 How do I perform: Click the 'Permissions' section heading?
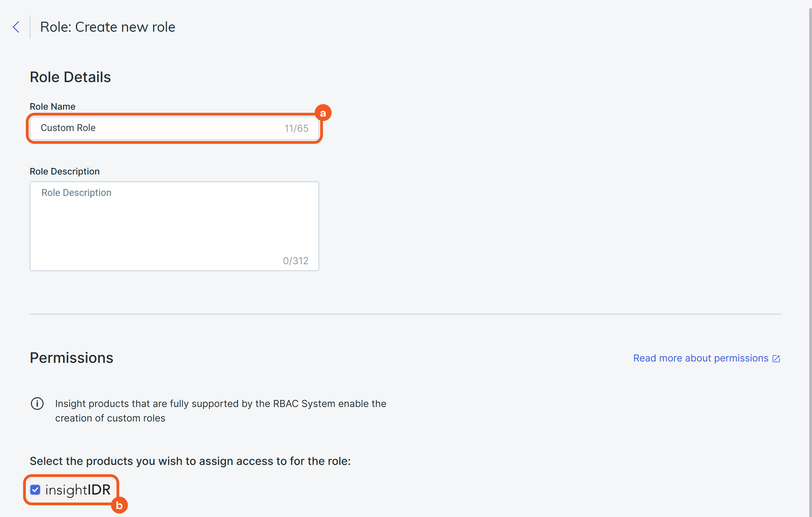click(71, 358)
